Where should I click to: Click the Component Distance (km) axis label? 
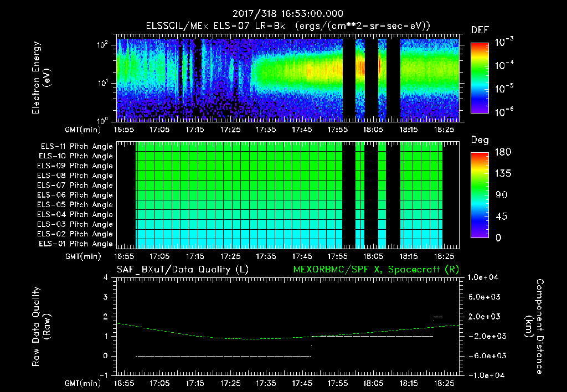click(534, 327)
